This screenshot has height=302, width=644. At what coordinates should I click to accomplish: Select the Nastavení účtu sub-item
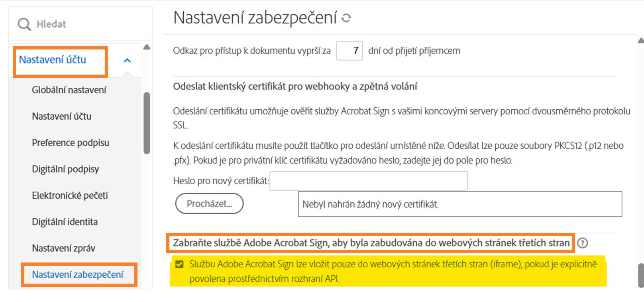pos(61,116)
